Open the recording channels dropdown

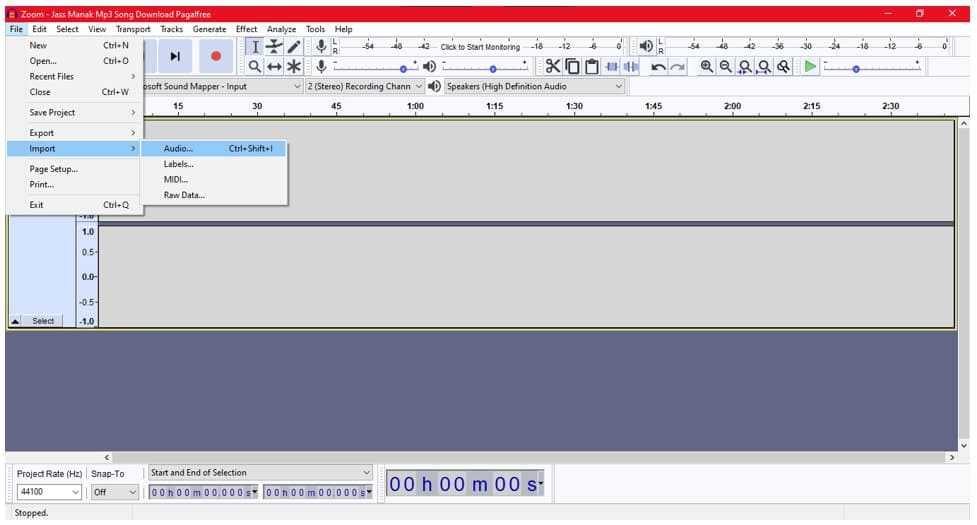point(364,87)
